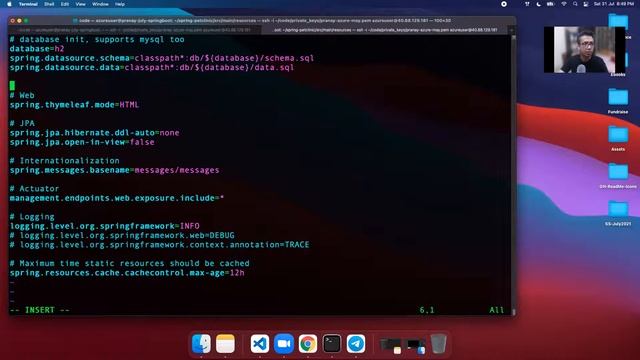Open Zoom from the Dock
This screenshot has width=640, height=360.
coord(284,344)
